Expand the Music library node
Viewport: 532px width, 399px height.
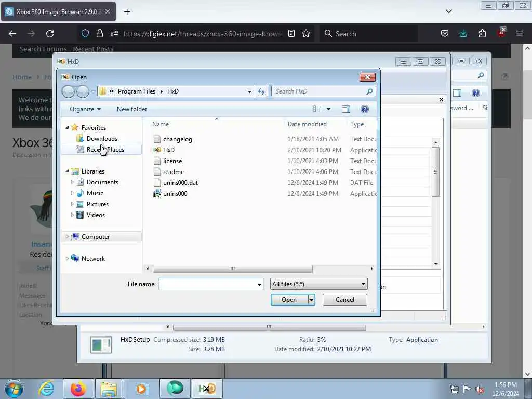click(72, 193)
